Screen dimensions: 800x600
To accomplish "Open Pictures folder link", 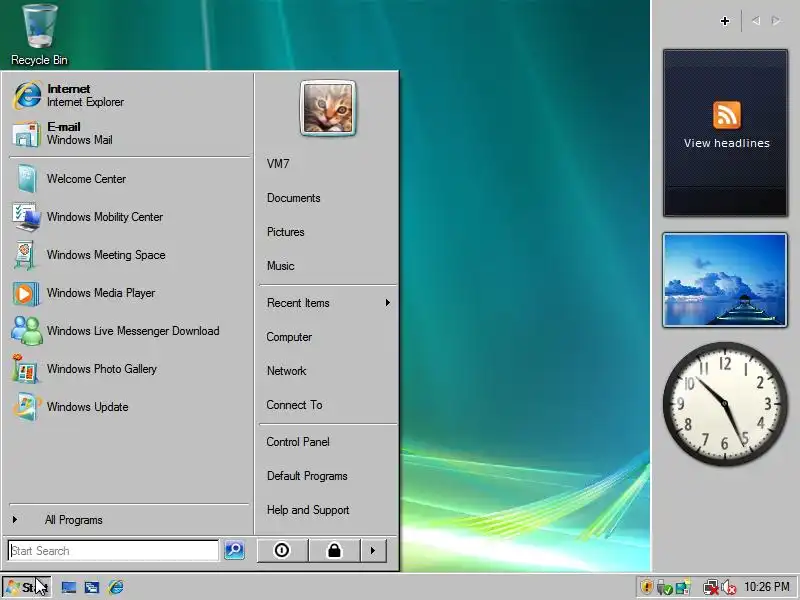I will pyautogui.click(x=328, y=232).
